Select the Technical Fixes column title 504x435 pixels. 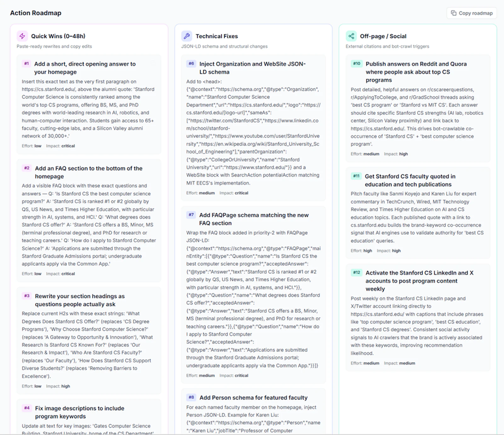tap(217, 36)
